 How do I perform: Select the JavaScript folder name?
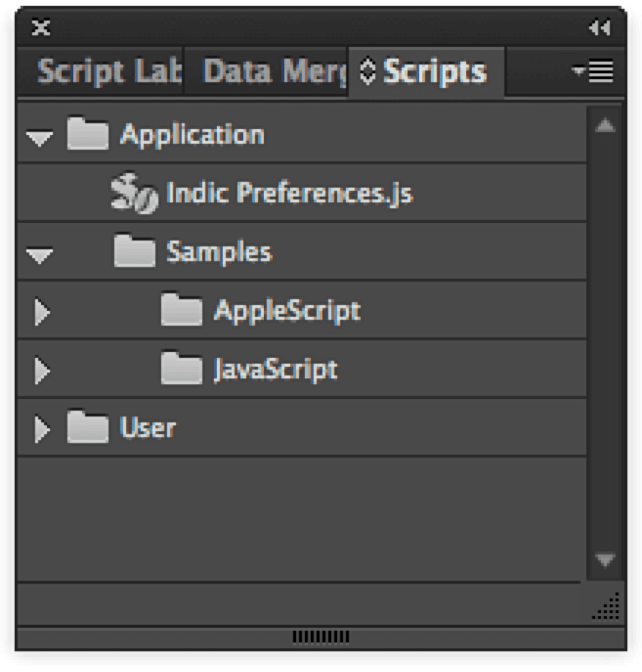(x=275, y=369)
